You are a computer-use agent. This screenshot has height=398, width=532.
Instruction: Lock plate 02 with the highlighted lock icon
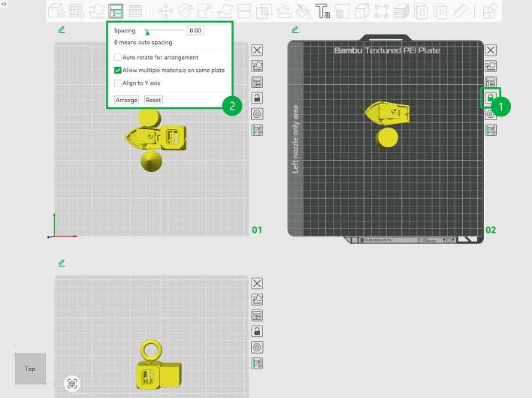click(x=491, y=98)
